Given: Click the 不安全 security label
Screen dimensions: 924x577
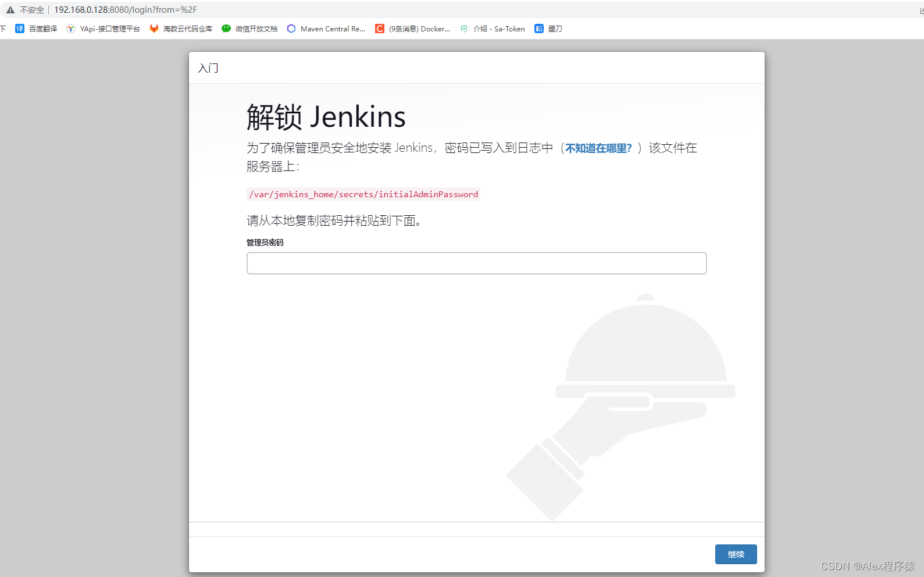Looking at the screenshot, I should 32,10.
